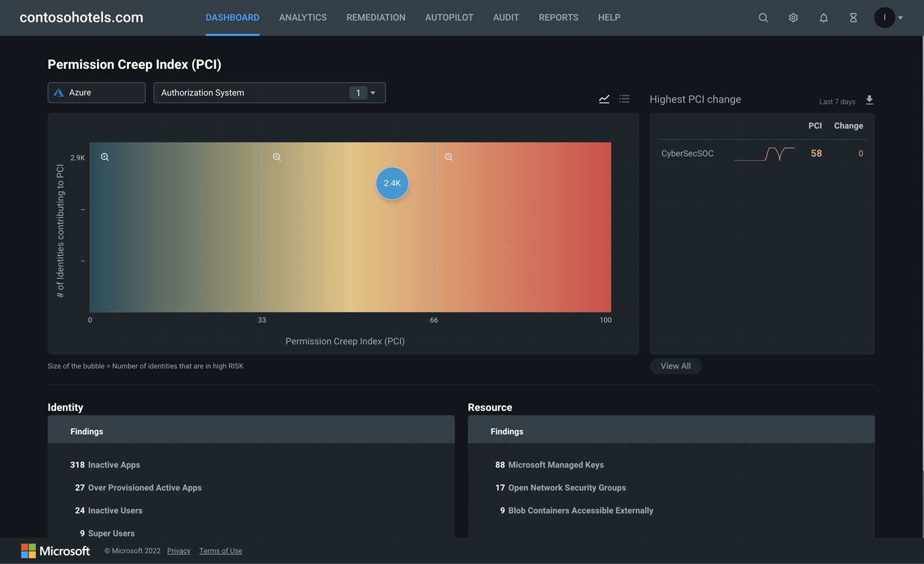Viewport: 924px width, 564px height.
Task: Go to the Dashboard tab
Action: point(232,17)
